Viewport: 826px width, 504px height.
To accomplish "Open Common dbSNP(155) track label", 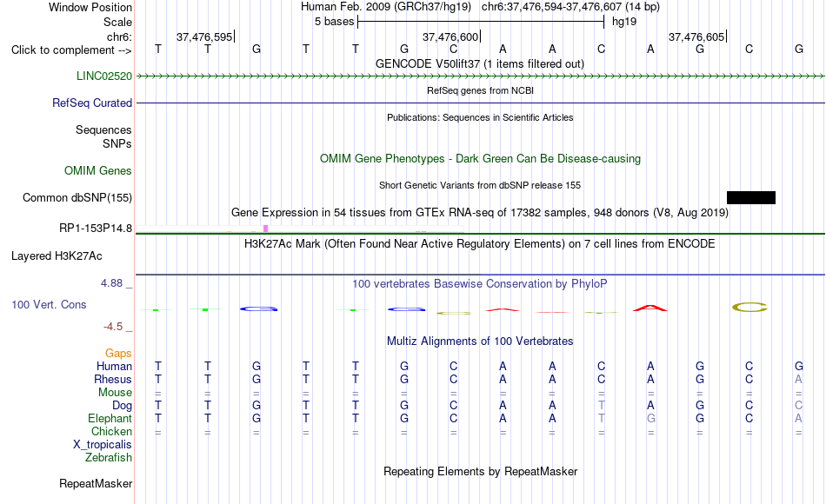I will click(x=77, y=197).
